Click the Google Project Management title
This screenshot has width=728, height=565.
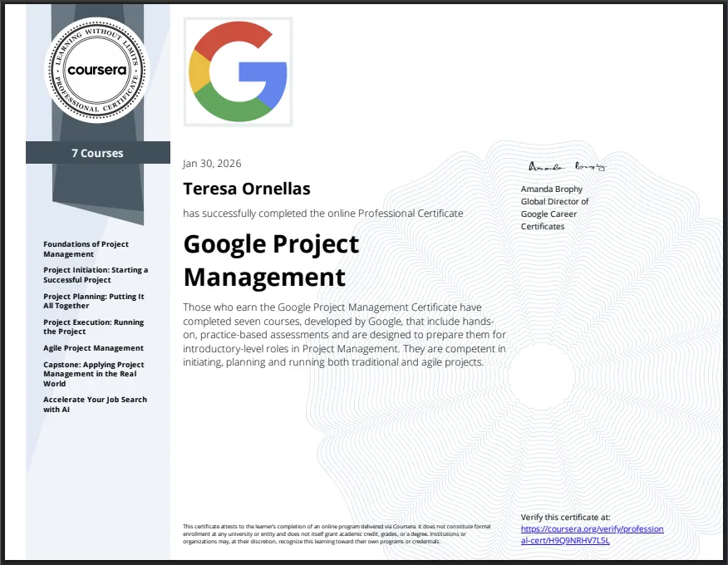(270, 260)
